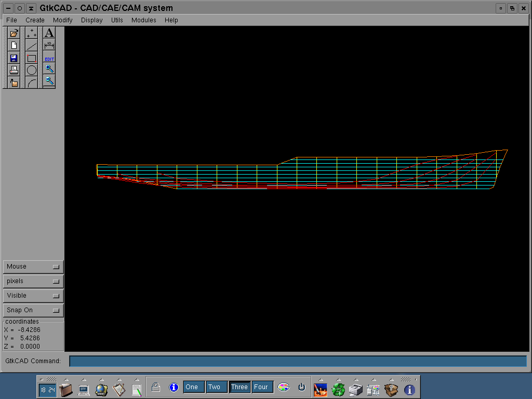Select the arc drawing tool
This screenshot has width=532, height=399.
pyautogui.click(x=32, y=82)
